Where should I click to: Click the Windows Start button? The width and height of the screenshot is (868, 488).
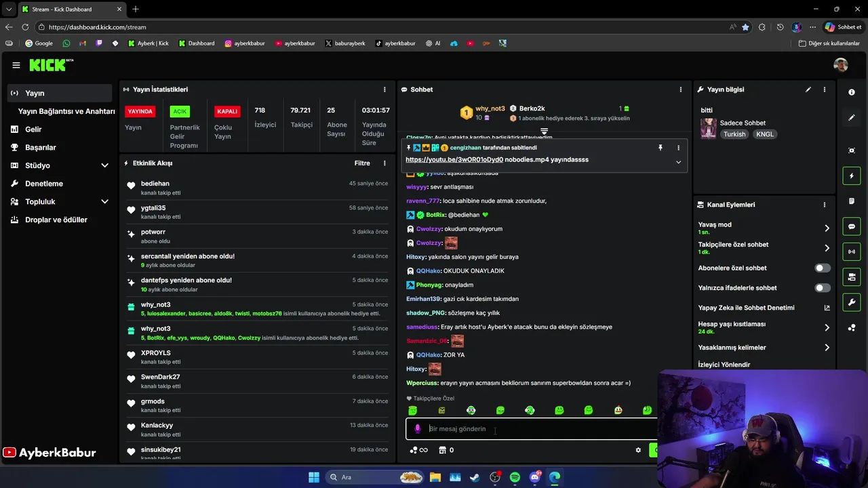coord(314,477)
